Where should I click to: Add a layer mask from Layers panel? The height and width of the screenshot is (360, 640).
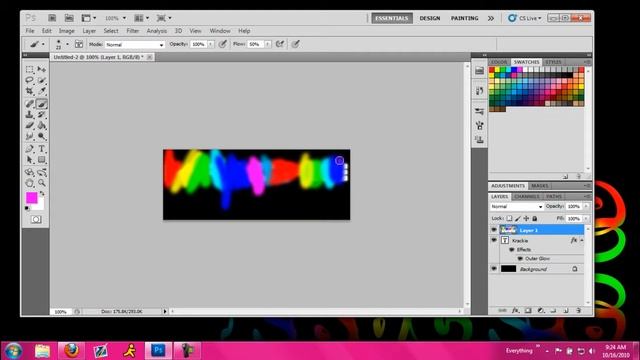click(528, 311)
